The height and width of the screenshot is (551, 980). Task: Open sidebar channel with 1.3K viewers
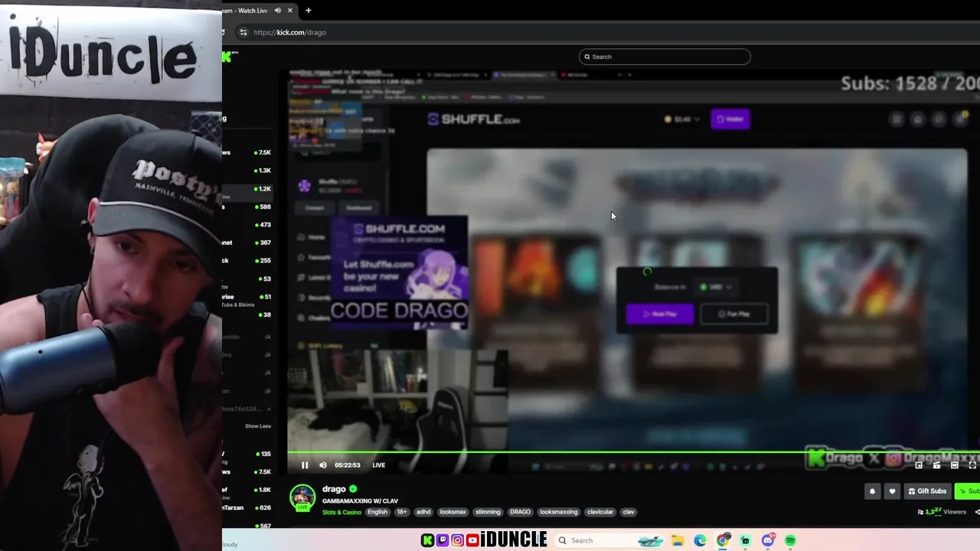point(247,171)
